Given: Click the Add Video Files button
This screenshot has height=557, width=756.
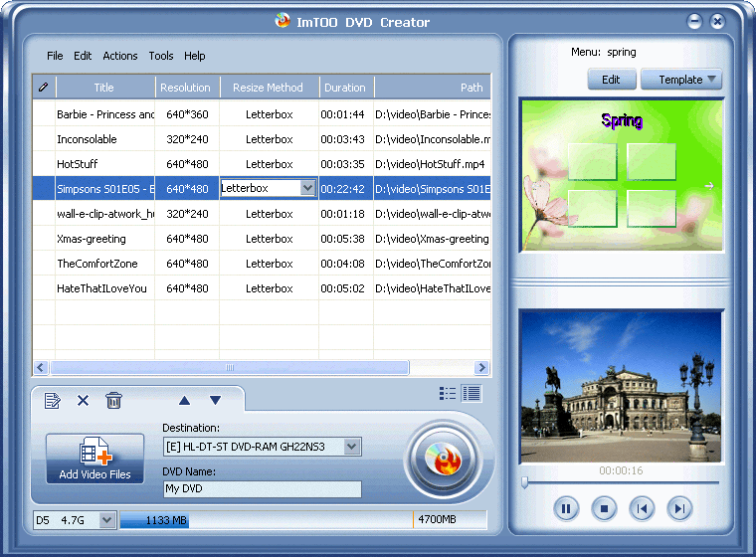Looking at the screenshot, I should (x=94, y=459).
